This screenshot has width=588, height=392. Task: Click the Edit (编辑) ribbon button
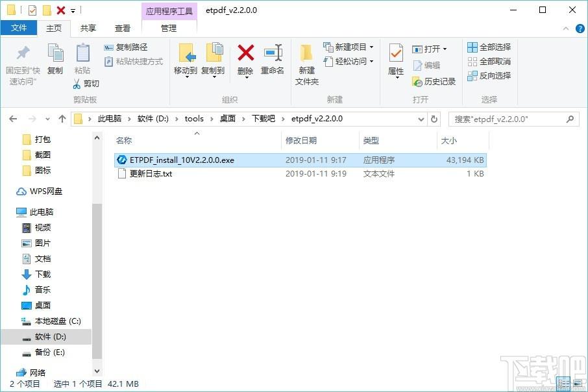(x=426, y=66)
